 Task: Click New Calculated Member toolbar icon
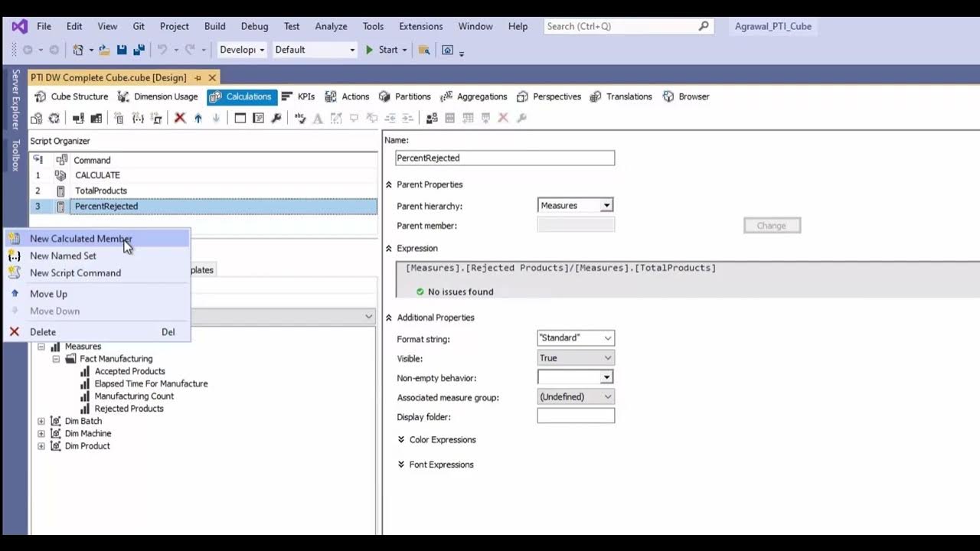(x=119, y=118)
